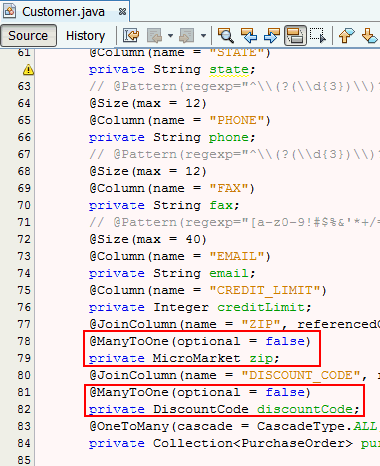380x466 pixels.
Task: Jump to last edit location icon
Action: (131, 35)
